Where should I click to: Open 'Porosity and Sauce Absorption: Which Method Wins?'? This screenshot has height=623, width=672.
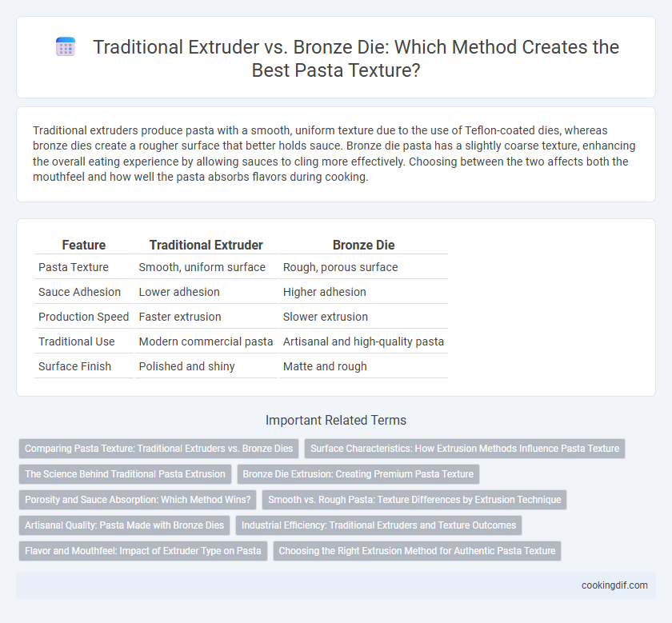point(138,500)
